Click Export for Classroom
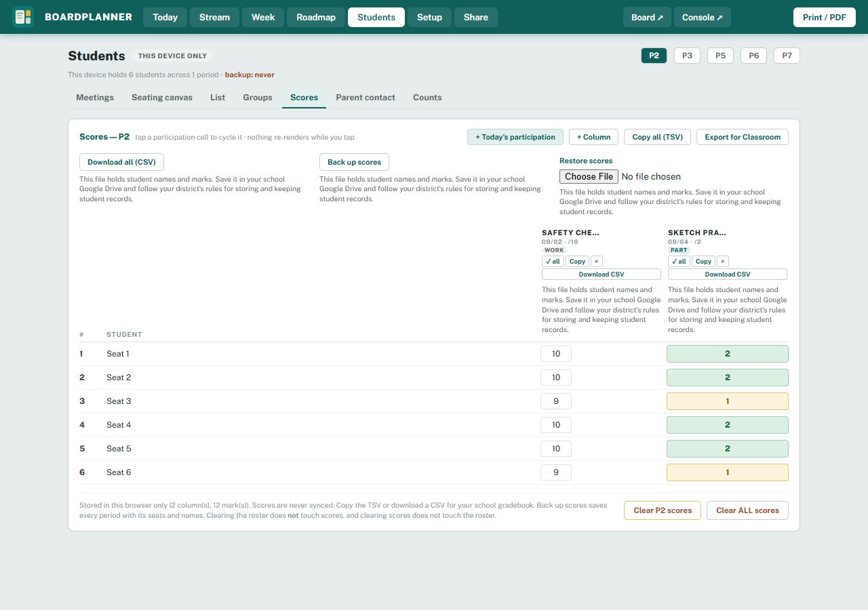Image resolution: width=868 pixels, height=610 pixels. pyautogui.click(x=743, y=137)
